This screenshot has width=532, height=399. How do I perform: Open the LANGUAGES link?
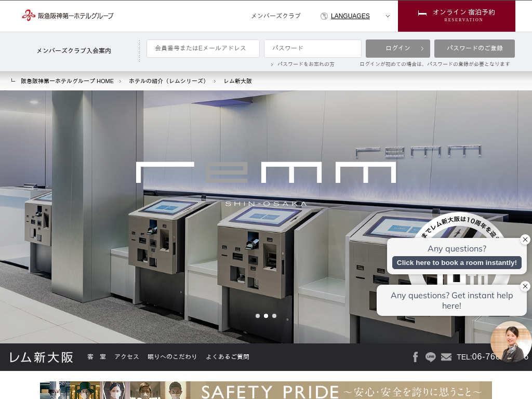pos(350,16)
